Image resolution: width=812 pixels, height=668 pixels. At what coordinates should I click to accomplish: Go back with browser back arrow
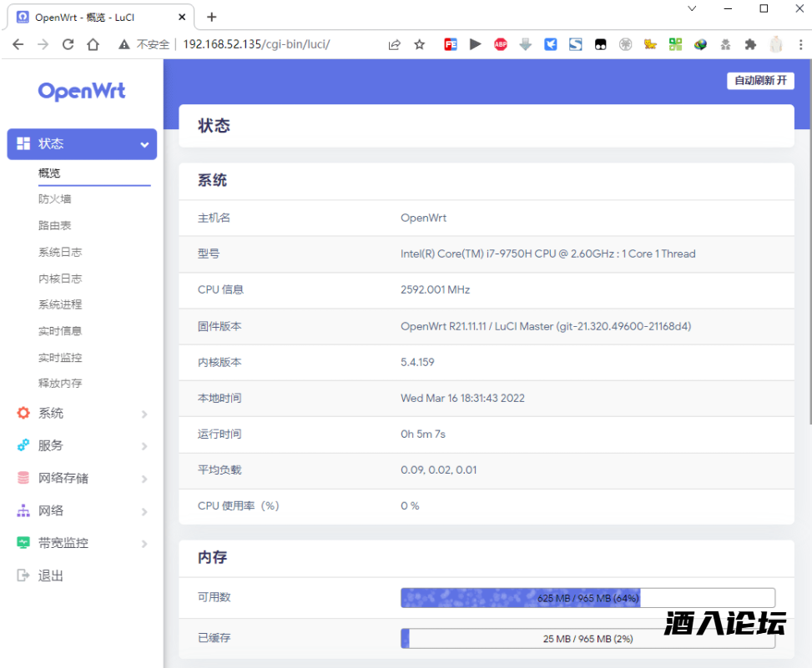tap(18, 44)
